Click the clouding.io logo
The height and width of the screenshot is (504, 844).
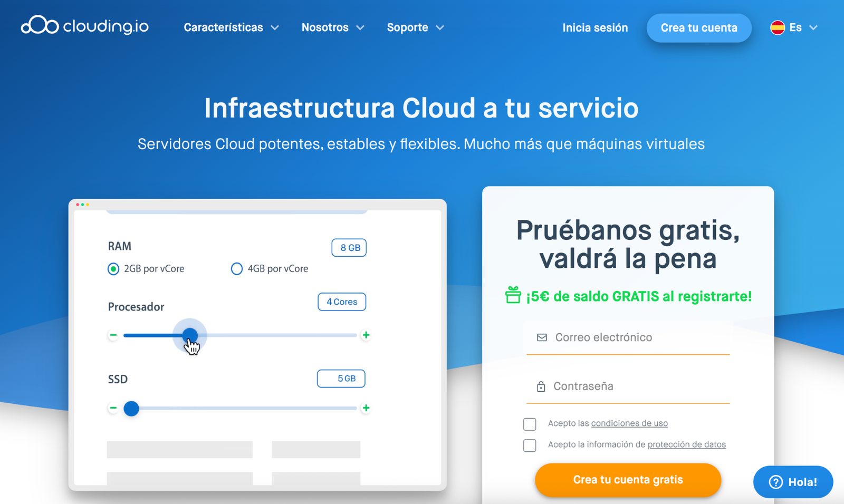click(x=83, y=26)
